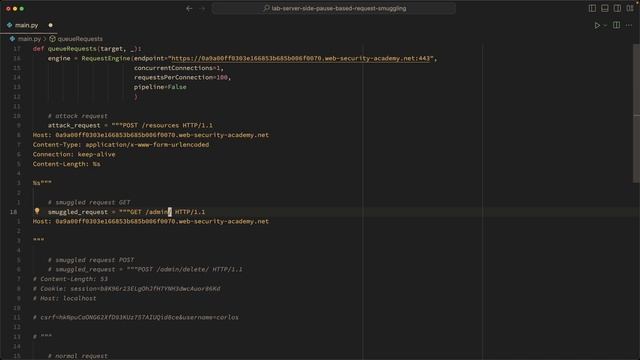Click commented 'POST /admin/delete/' line
Viewport: 640px width, 360px height.
click(145, 269)
